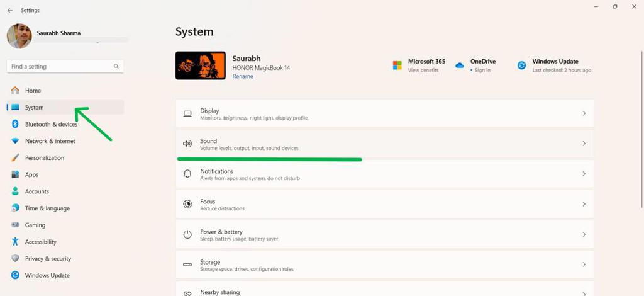
Task: Open the Accounts section
Action: tap(36, 191)
